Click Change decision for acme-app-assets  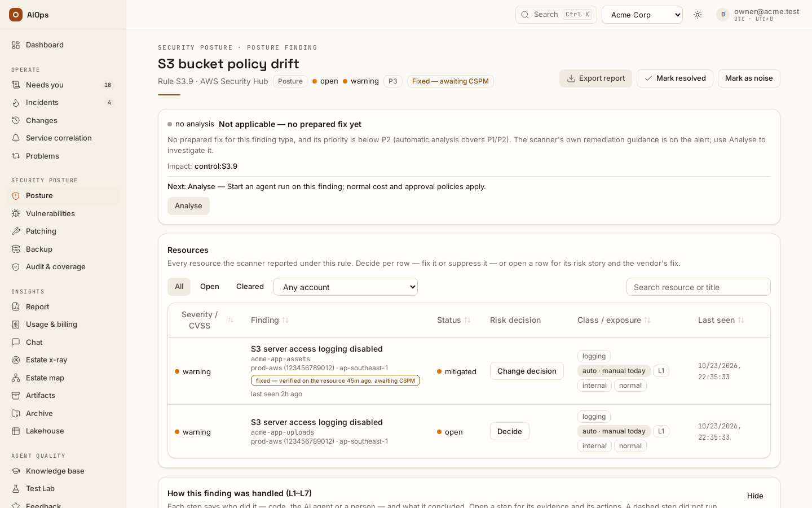click(x=527, y=371)
